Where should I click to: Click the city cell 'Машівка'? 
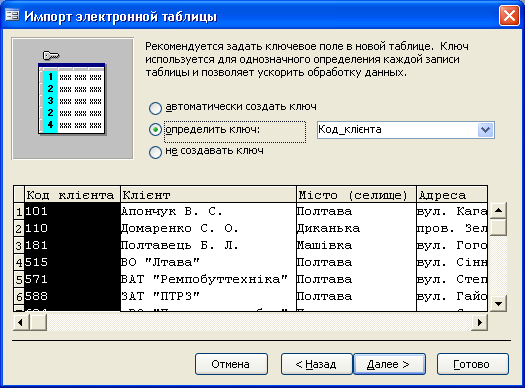tap(356, 245)
